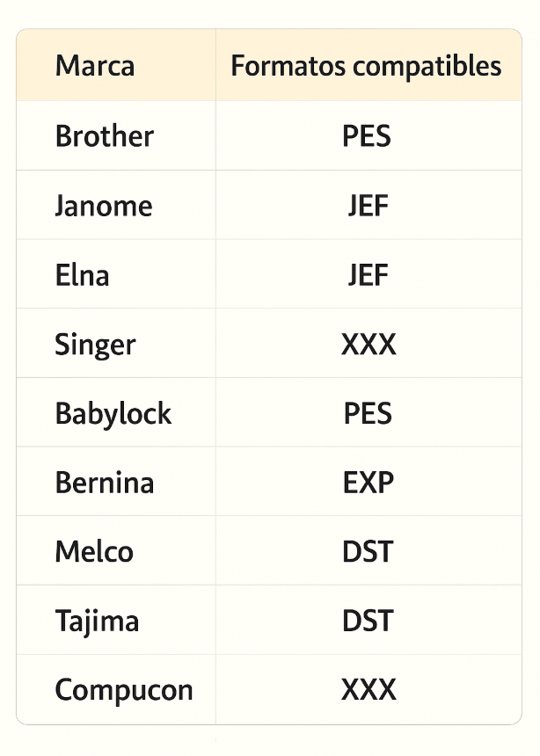Screen dimensions: 540x756
Task: Click the Marca column header
Action: point(95,66)
